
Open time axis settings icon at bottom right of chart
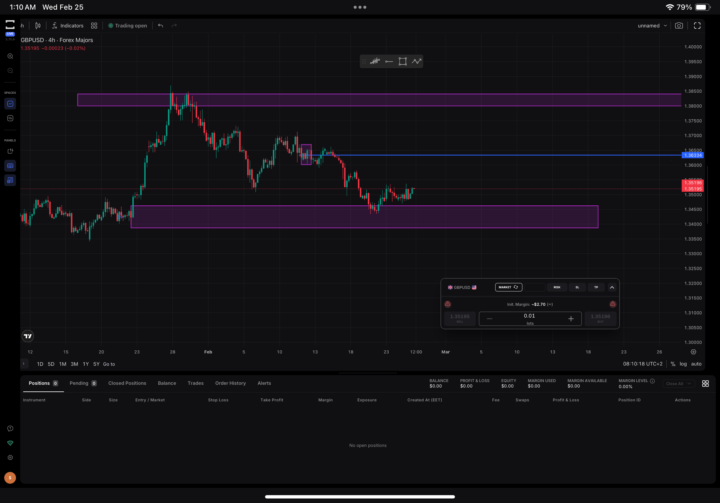click(x=693, y=352)
